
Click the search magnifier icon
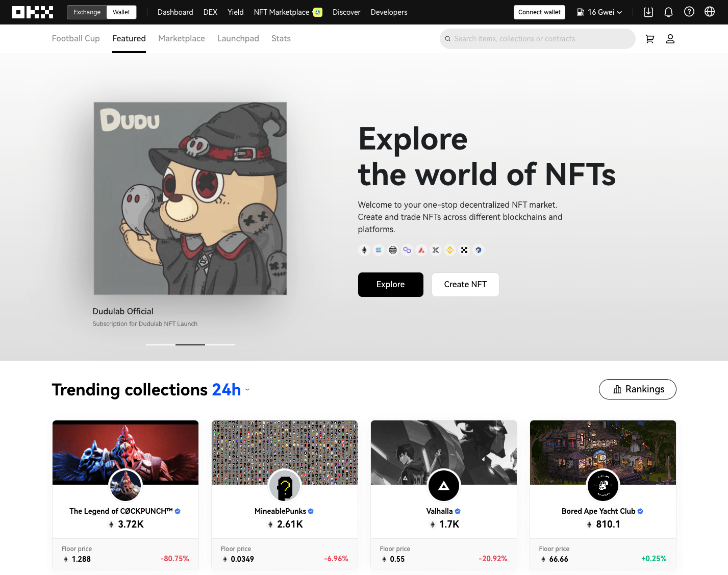tap(448, 39)
